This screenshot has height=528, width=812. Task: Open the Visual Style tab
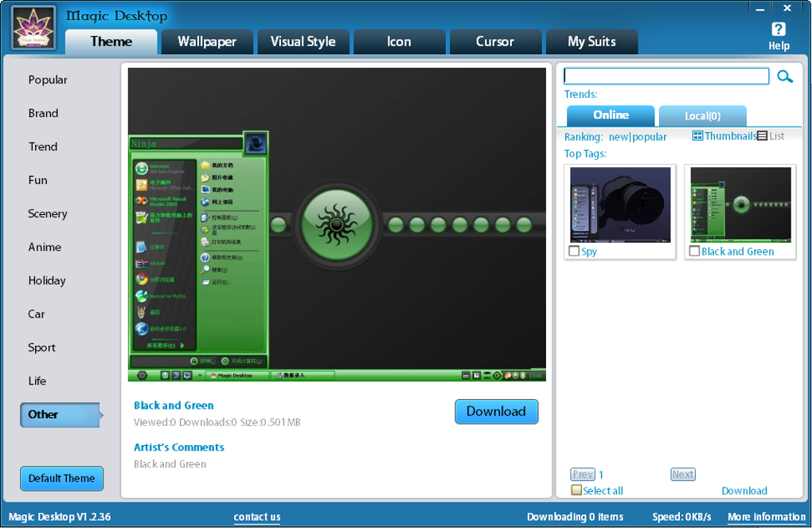(x=303, y=41)
